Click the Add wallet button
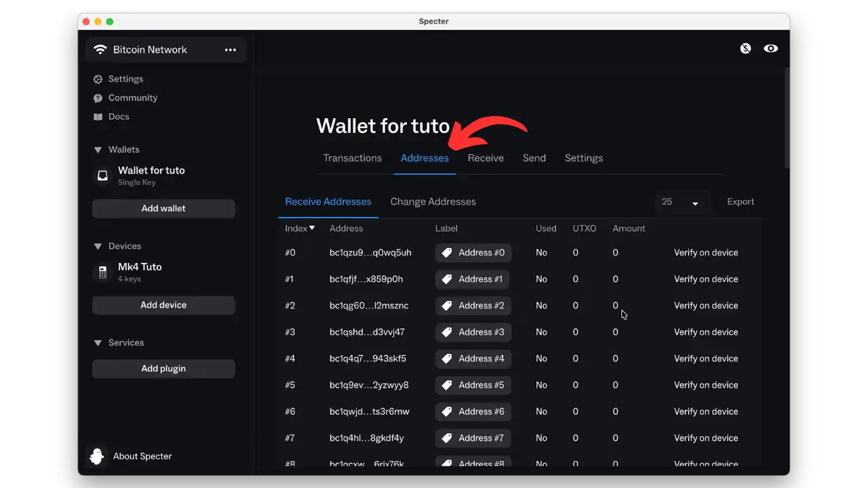The height and width of the screenshot is (488, 868). click(163, 209)
